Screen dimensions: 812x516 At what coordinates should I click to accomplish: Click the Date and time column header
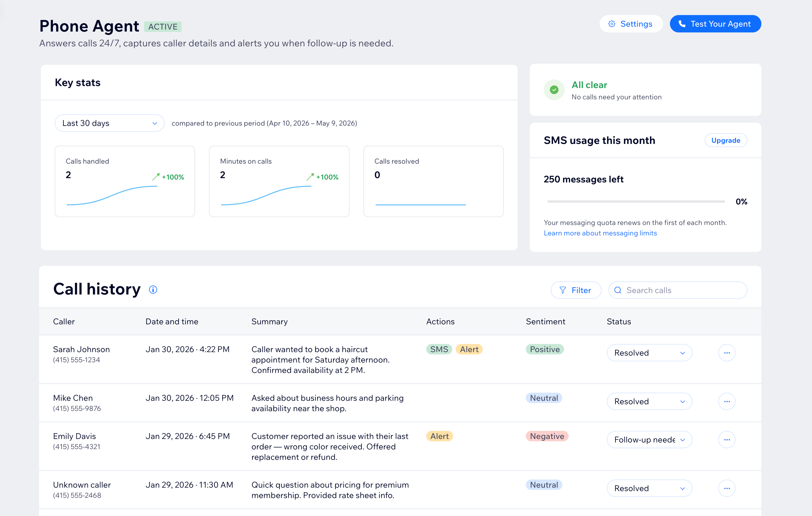tap(172, 322)
